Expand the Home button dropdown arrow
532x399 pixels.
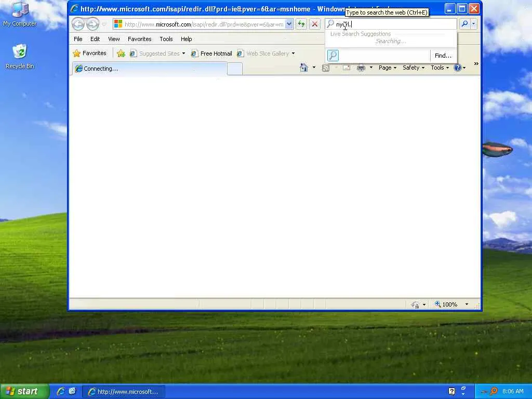[x=314, y=68]
